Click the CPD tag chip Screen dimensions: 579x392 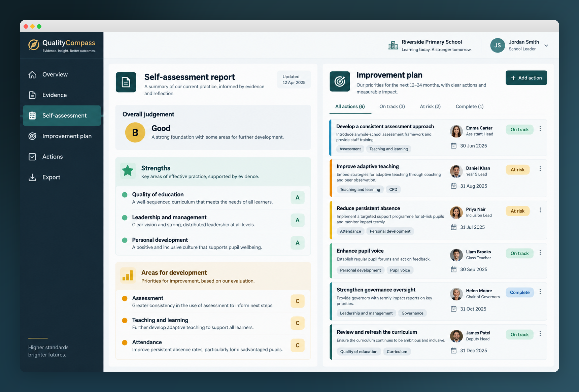[x=393, y=189]
